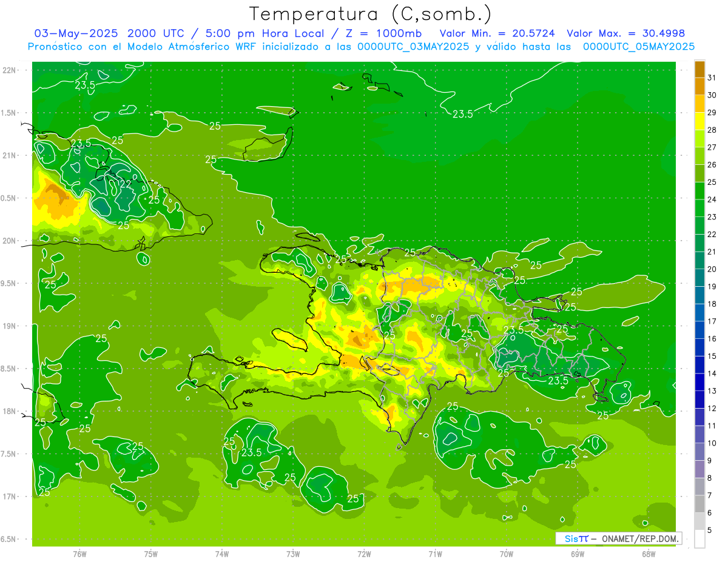
Task: Click the '75W' longitude axis label
Action: 150,554
